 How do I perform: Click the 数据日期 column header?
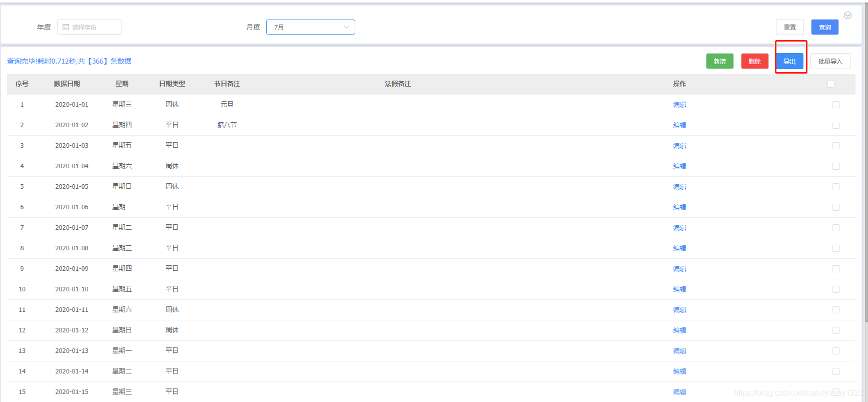tap(67, 84)
